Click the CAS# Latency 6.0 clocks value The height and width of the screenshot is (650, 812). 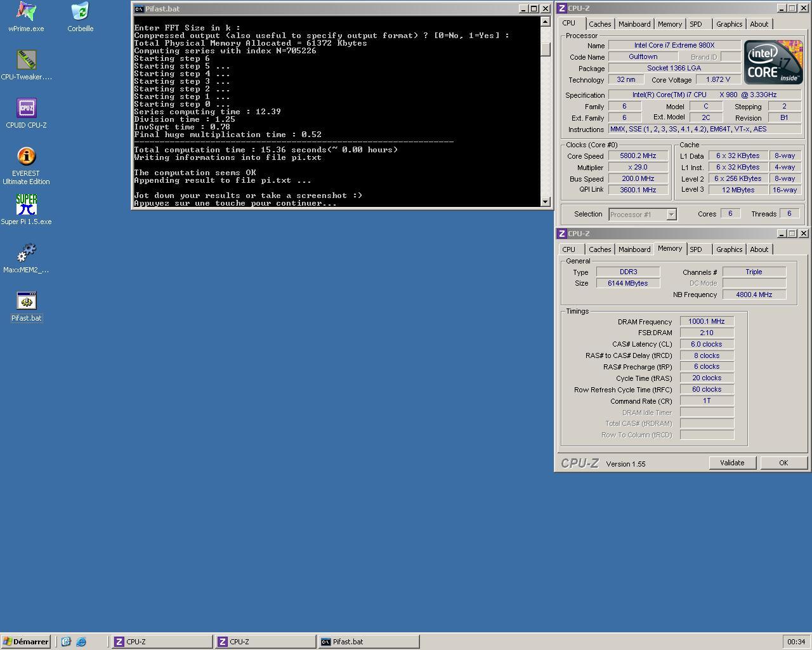coord(707,344)
